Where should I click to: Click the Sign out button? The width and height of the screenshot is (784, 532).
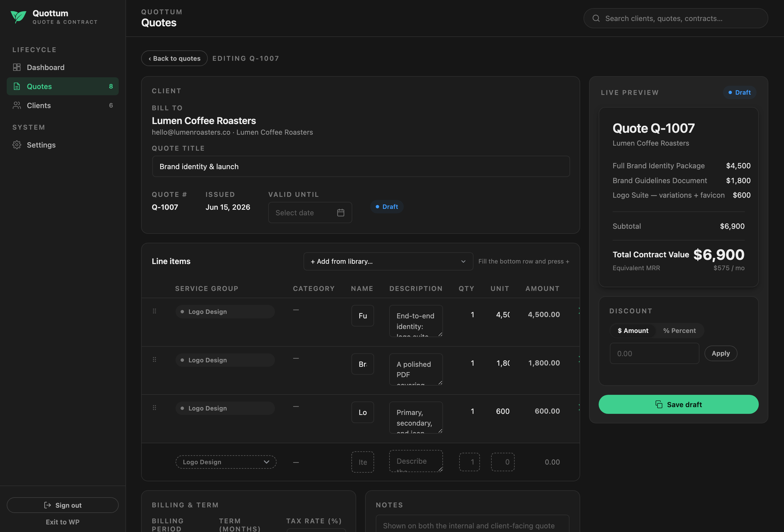click(63, 505)
